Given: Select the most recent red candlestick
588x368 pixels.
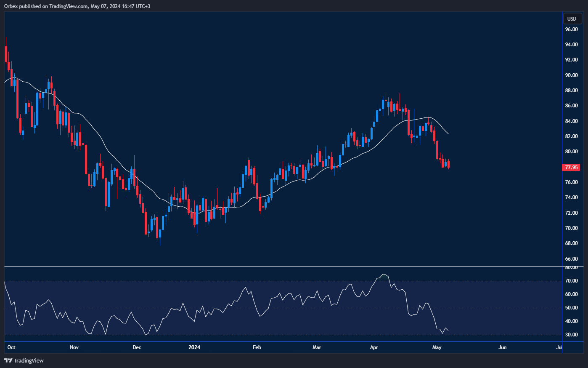Looking at the screenshot, I should (x=448, y=164).
